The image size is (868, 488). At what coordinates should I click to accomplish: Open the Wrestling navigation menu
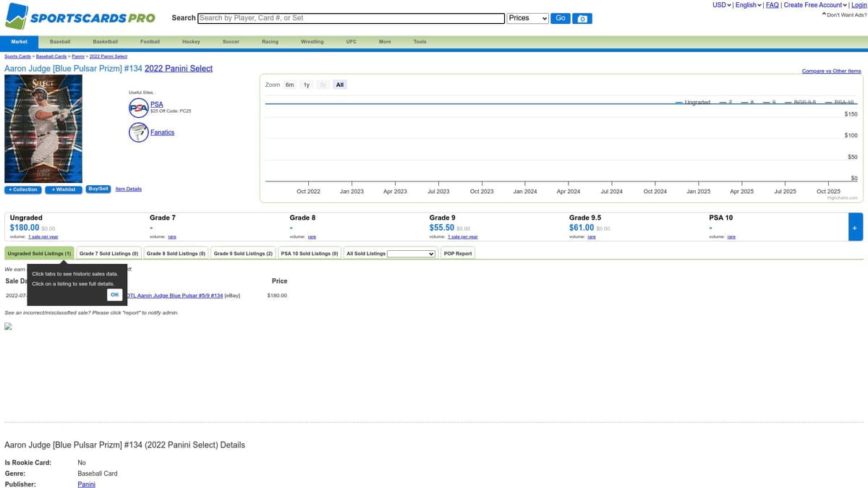click(x=312, y=42)
